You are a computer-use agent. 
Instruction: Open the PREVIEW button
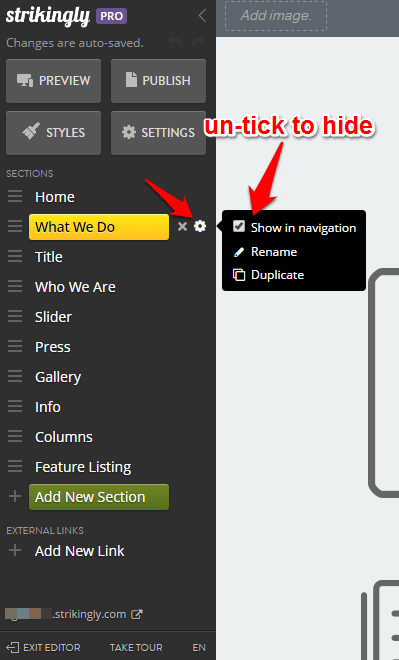(53, 81)
